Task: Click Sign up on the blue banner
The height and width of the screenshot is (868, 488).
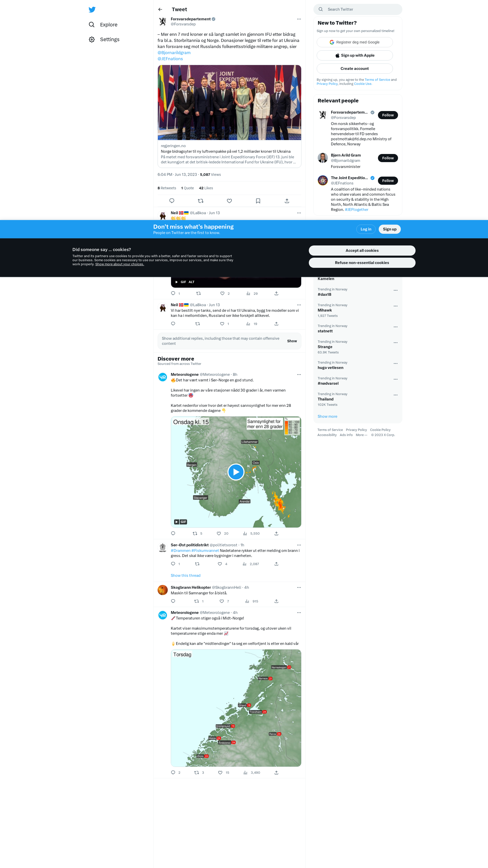Action: pyautogui.click(x=390, y=229)
